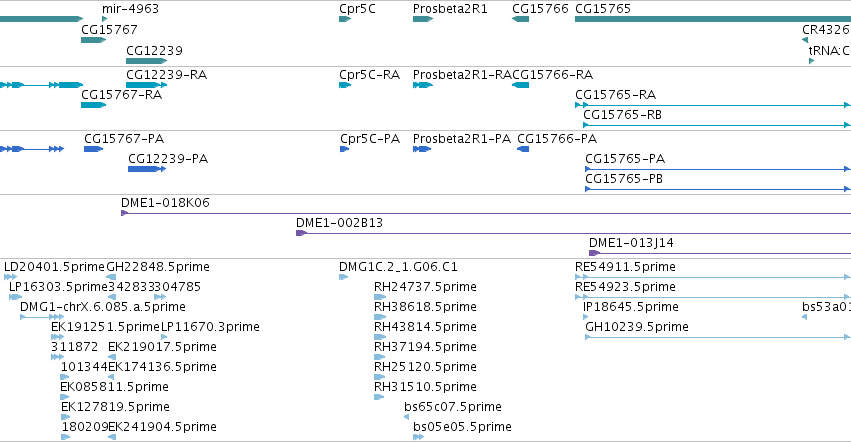Screen dimensions: 851x442
Task: Click the DME1-013J14 clone start marker
Action: (x=594, y=253)
